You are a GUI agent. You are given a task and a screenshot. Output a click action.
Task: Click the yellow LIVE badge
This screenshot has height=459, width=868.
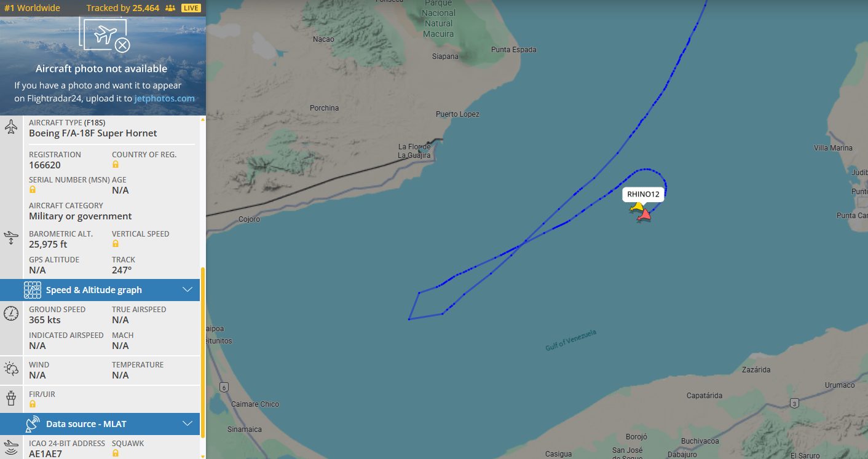[191, 8]
